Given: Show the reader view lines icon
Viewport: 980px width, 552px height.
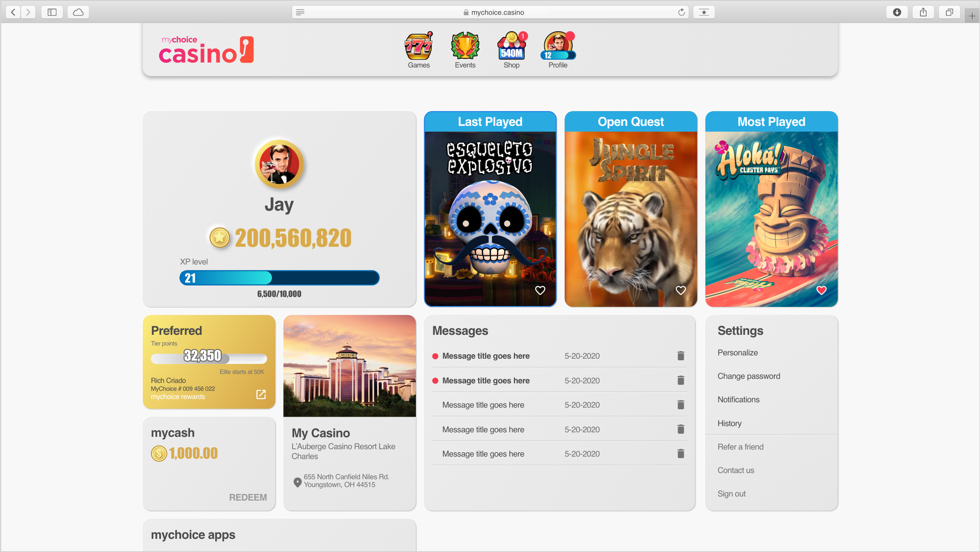Looking at the screenshot, I should click(x=300, y=12).
